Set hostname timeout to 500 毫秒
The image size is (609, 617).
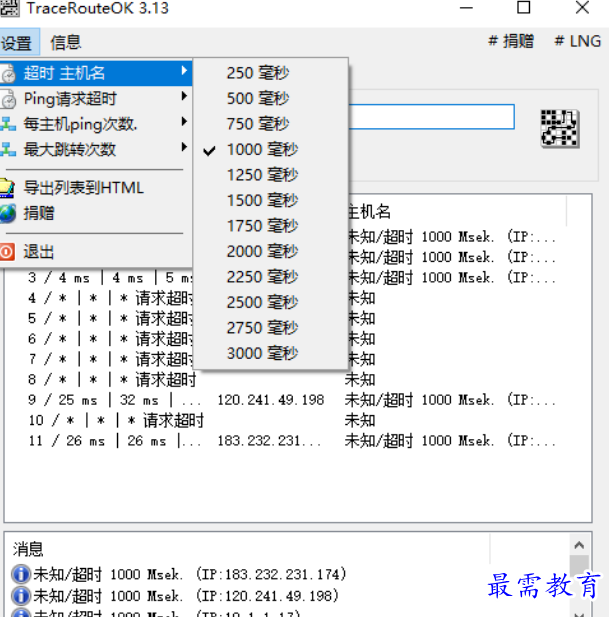point(271,98)
